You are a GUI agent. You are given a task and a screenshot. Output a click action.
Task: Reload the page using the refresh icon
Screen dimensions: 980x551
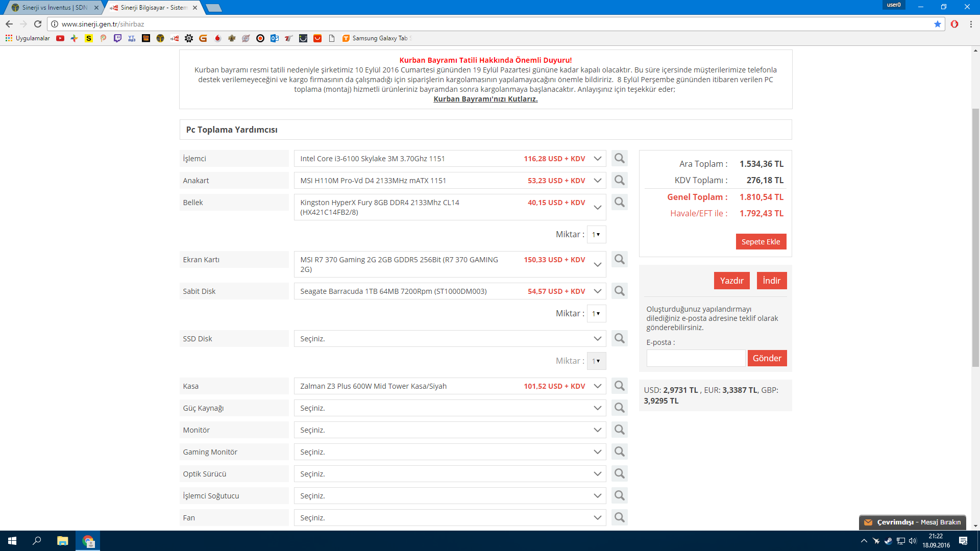coord(38,24)
